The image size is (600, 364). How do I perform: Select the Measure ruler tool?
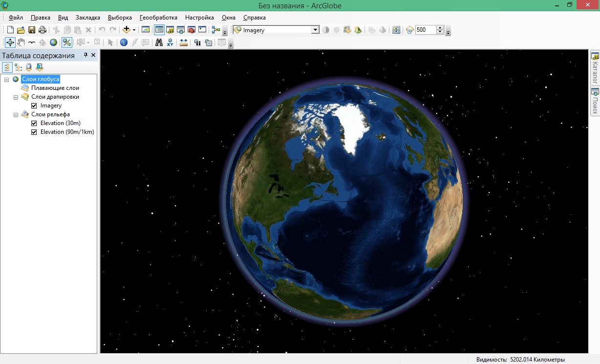tap(184, 43)
